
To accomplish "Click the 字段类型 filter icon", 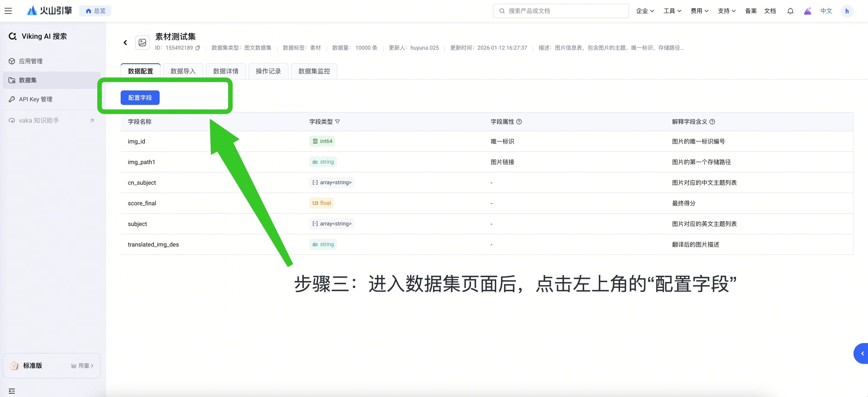I will click(x=337, y=121).
